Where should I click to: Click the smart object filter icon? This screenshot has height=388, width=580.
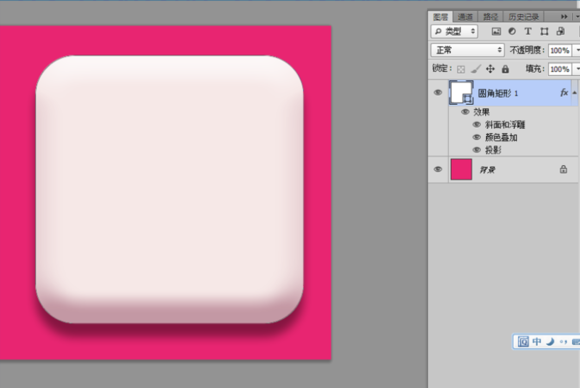[560, 31]
